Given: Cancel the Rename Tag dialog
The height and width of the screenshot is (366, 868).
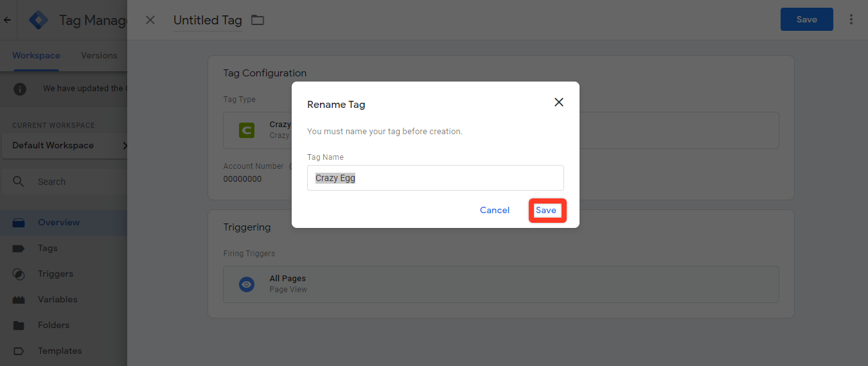Looking at the screenshot, I should 495,211.
